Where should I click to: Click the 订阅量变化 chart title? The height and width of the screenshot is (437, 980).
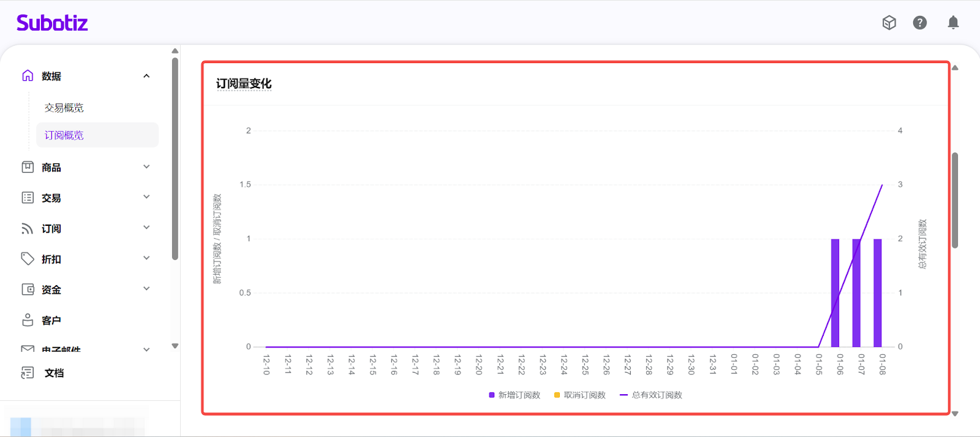pos(244,84)
